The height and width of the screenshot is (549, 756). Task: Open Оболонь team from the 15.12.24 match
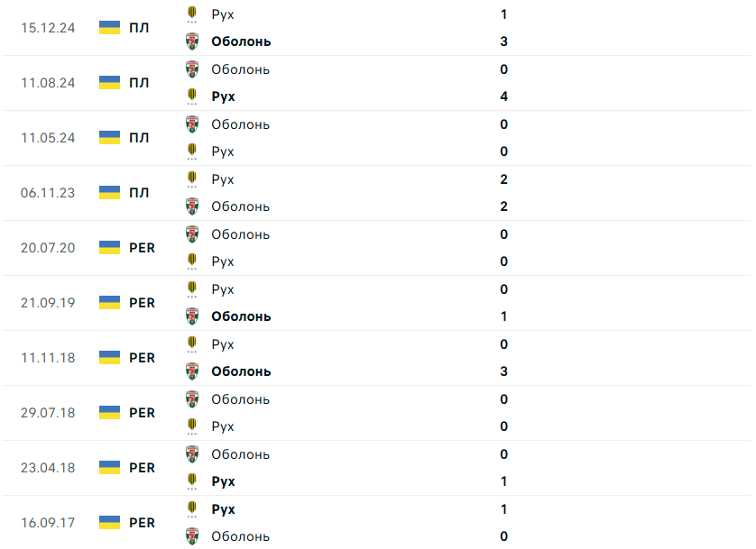(x=241, y=41)
